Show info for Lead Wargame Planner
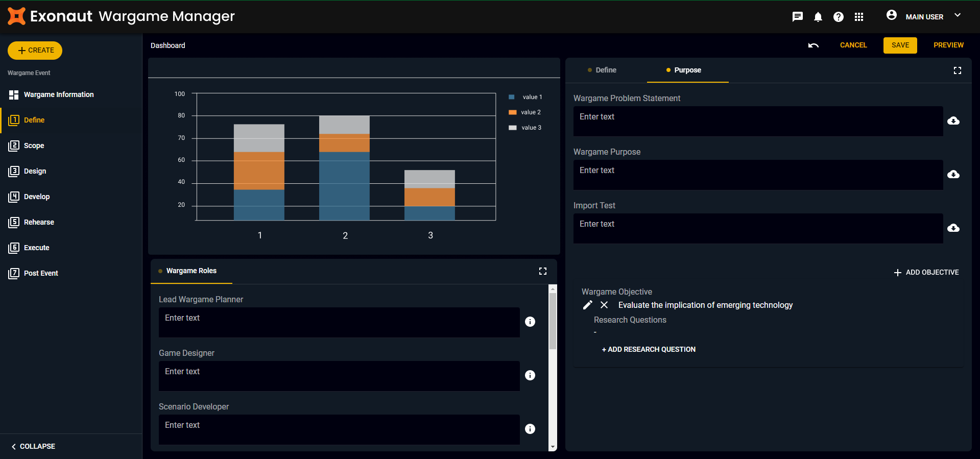980x459 pixels. pyautogui.click(x=530, y=322)
